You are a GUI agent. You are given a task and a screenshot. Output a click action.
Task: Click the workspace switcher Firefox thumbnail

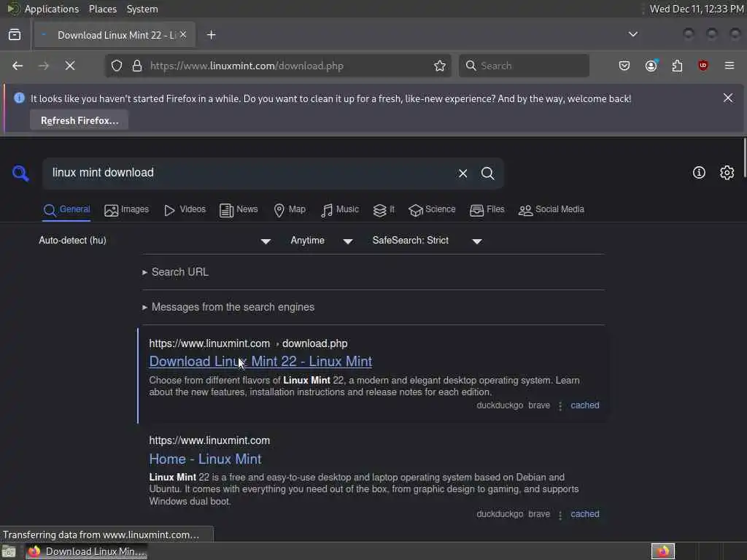click(663, 551)
